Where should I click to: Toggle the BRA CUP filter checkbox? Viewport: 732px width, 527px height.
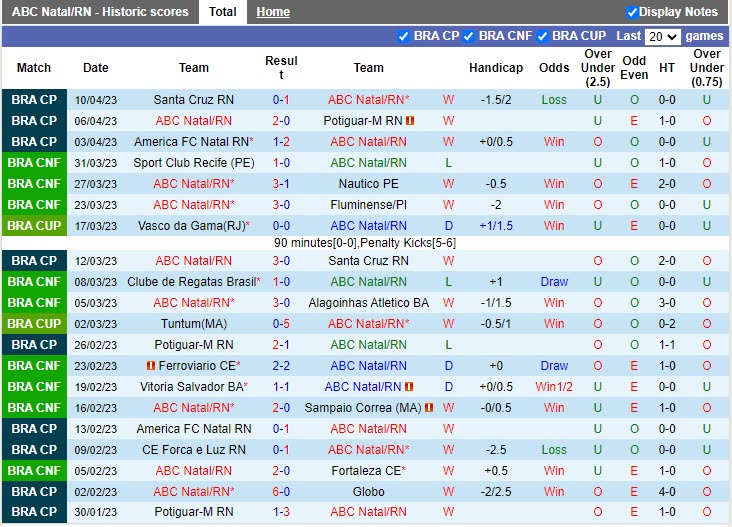[542, 36]
